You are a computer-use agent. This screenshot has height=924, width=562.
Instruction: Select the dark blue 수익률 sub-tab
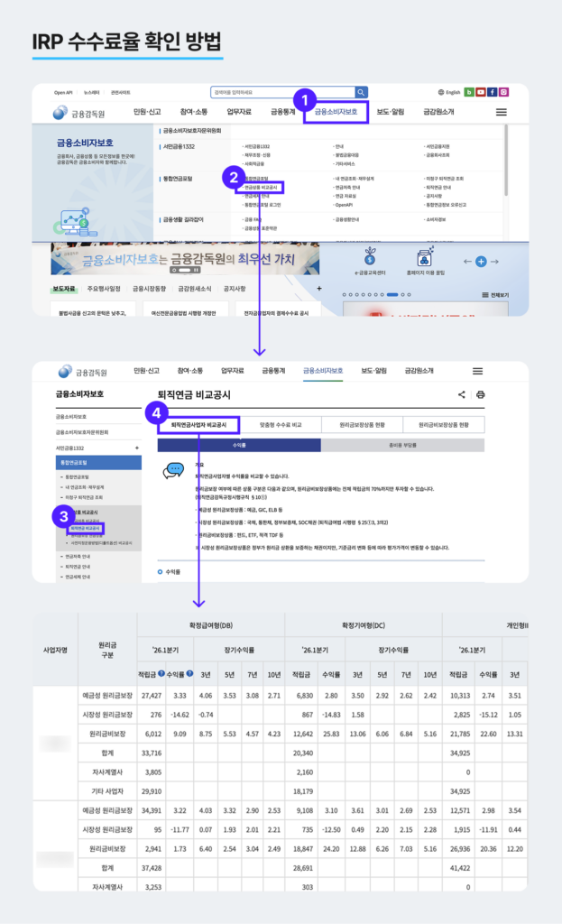click(239, 446)
